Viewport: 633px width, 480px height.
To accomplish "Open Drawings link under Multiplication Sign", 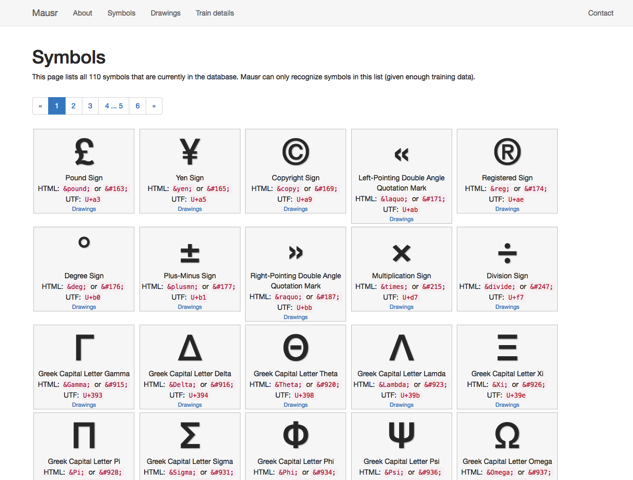I will pyautogui.click(x=401, y=307).
